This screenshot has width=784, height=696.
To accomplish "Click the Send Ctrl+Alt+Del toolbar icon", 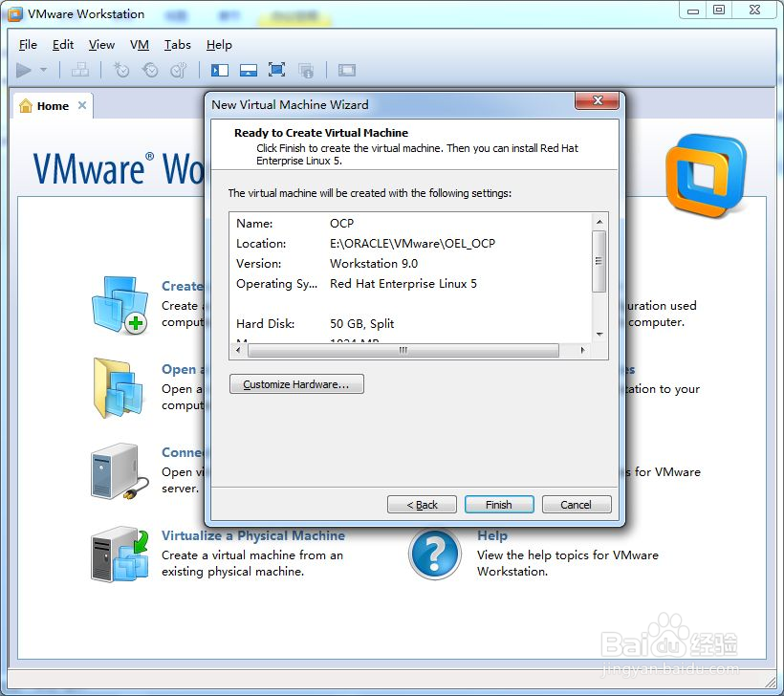I will click(80, 70).
